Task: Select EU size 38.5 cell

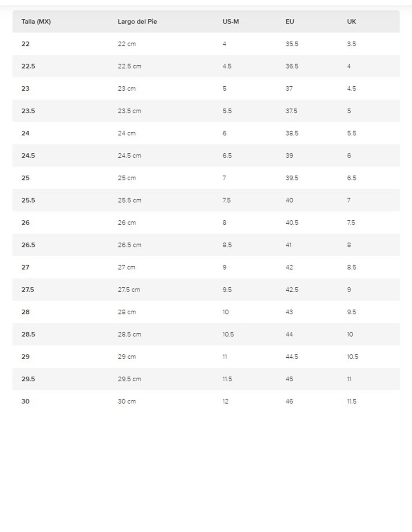Action: [x=292, y=133]
